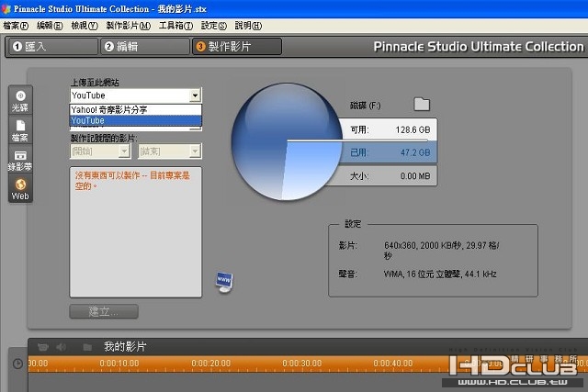Click the 0:00:20.00 mark on timeline ruler
Screen dimensions: 588x392
(210, 364)
